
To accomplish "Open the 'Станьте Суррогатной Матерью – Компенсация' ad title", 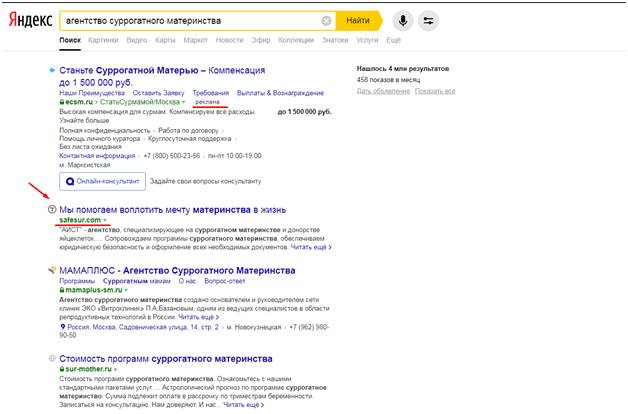I will pyautogui.click(x=162, y=76).
